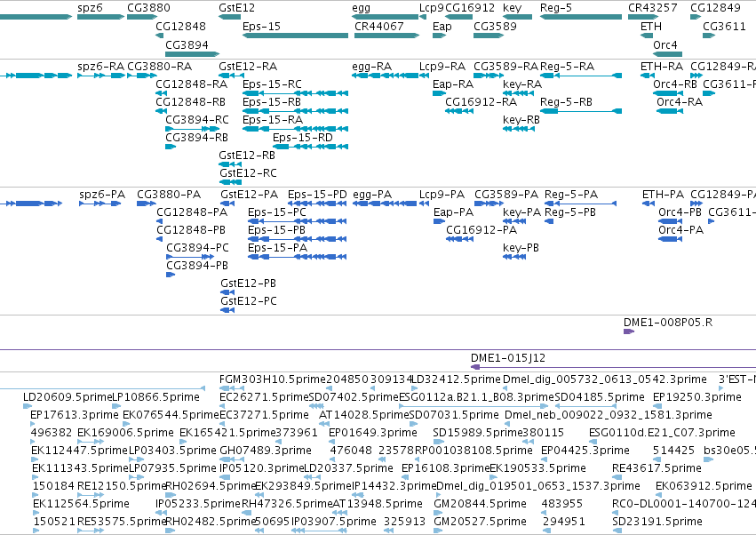The width and height of the screenshot is (756, 535).
Task: Select protein key-PB
Action: 514,257
